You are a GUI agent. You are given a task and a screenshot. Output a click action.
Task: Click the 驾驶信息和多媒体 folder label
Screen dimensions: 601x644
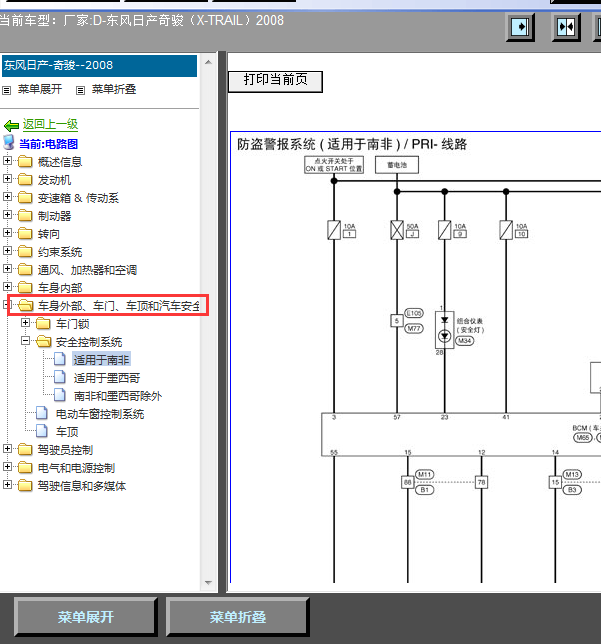pos(82,486)
